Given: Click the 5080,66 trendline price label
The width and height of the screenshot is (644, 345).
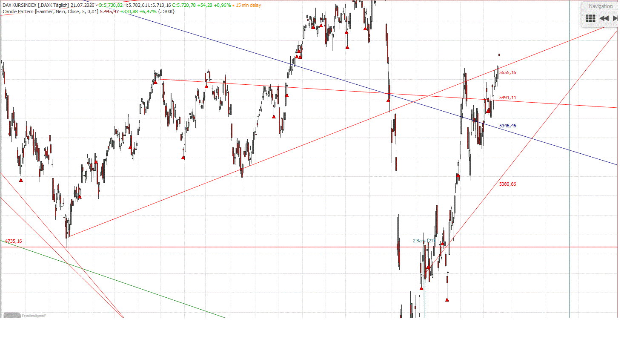Looking at the screenshot, I should [508, 184].
